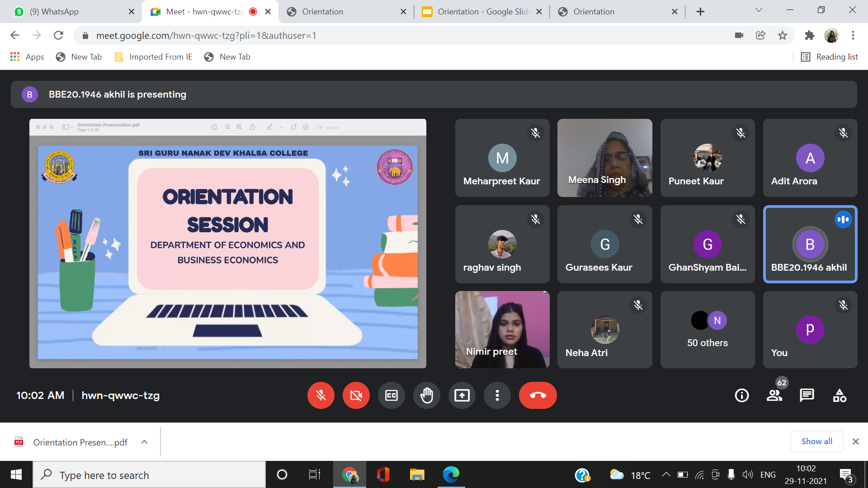Open chat with everyone panel
This screenshot has width=868, height=488.
[807, 395]
